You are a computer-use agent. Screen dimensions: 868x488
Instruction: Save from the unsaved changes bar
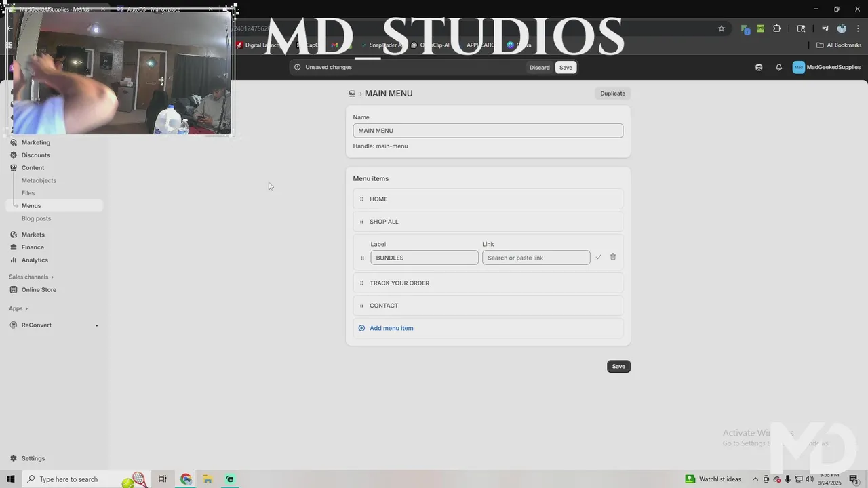[x=566, y=67]
